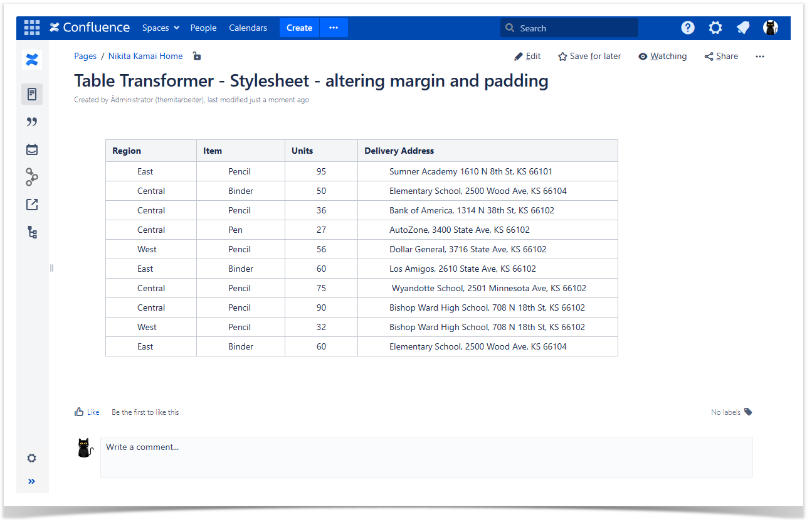812x524 pixels.
Task: Open the Pages icon in sidebar
Action: pyautogui.click(x=32, y=94)
